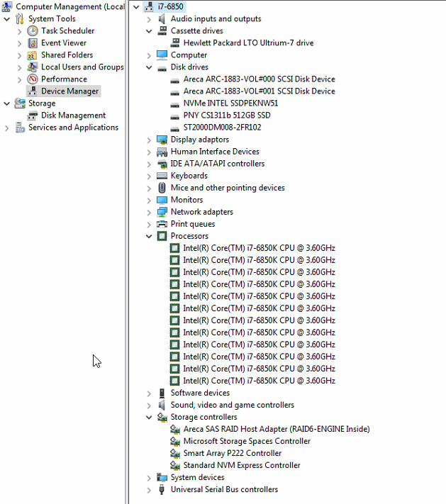Expand the Task Scheduler node

[x=19, y=31]
